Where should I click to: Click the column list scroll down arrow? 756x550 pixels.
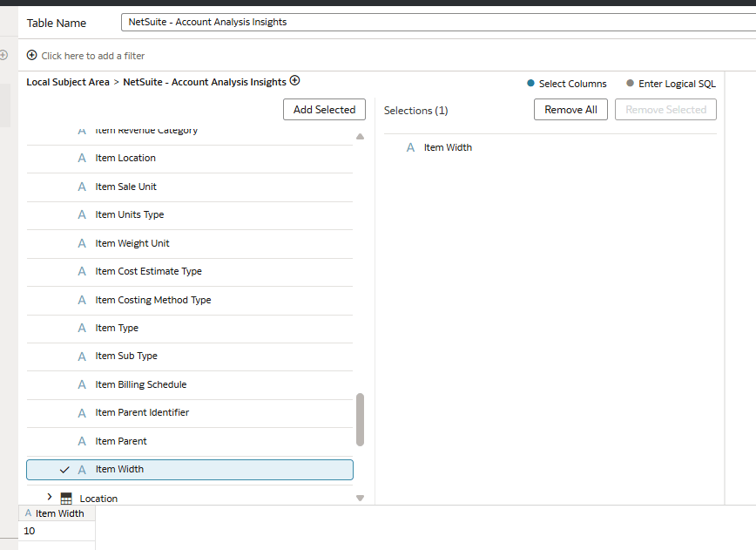coord(361,498)
